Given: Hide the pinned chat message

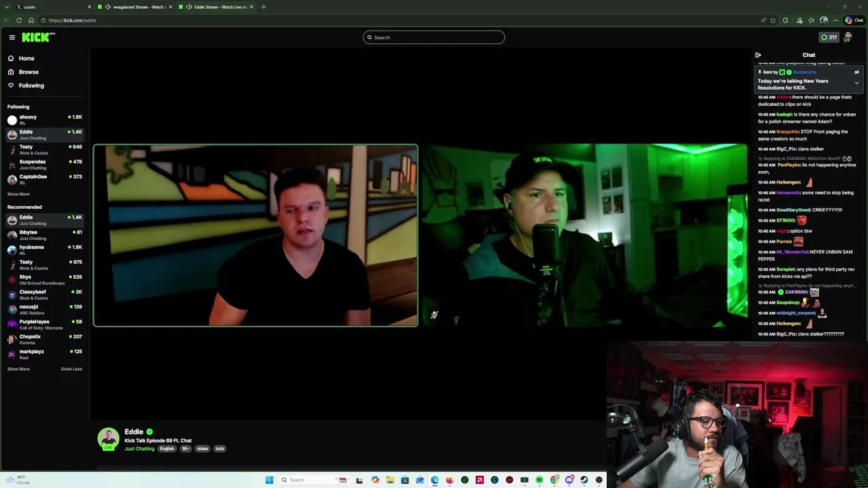Looking at the screenshot, I should pos(856,72).
